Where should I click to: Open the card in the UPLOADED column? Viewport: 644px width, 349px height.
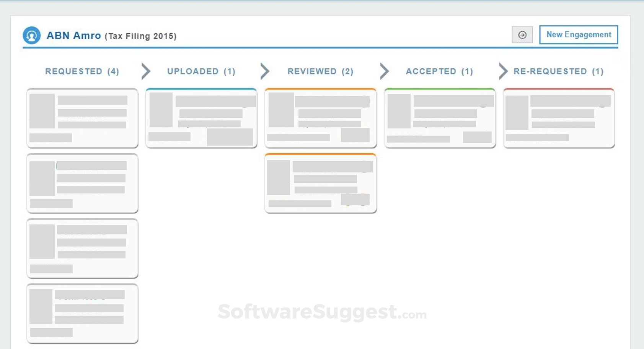(x=201, y=117)
